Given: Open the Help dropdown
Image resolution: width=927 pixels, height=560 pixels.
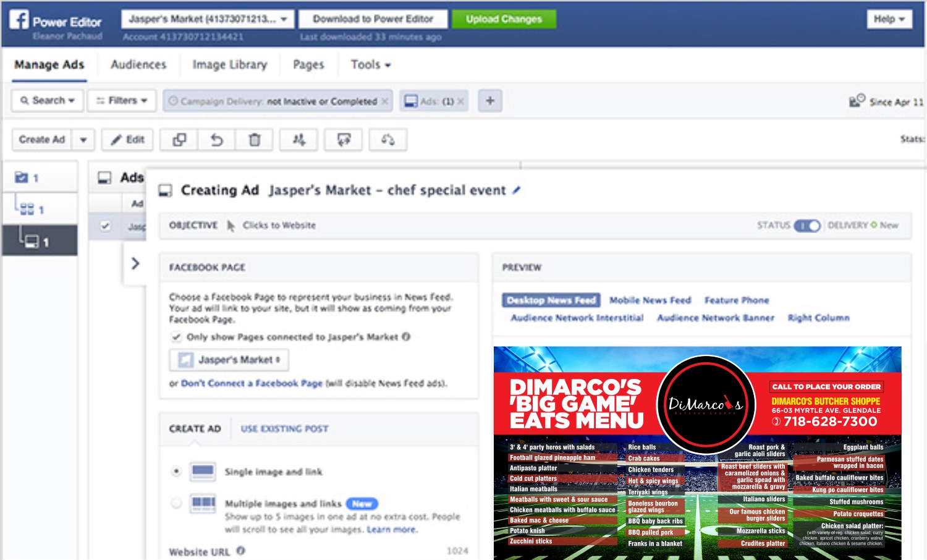Looking at the screenshot, I should coord(889,19).
